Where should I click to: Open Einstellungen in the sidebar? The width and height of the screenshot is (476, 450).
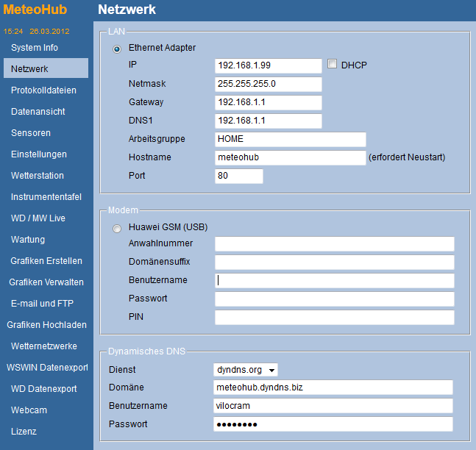[38, 154]
